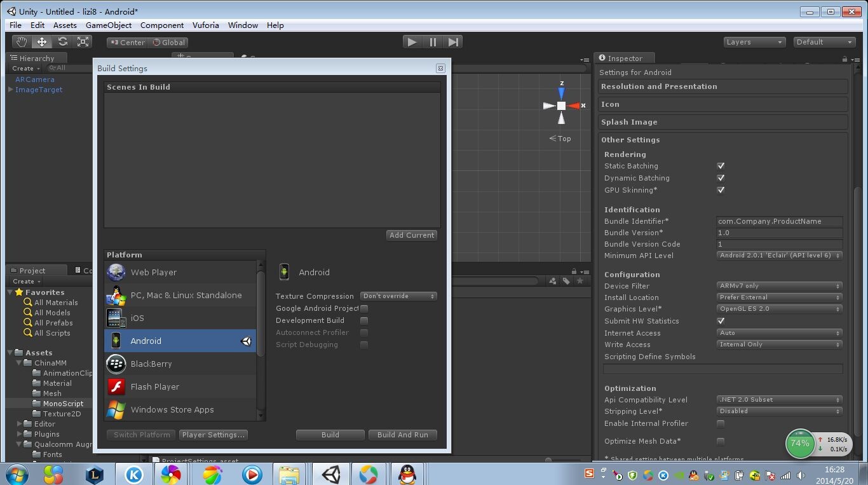Select the Move tool in toolbar
868x485 pixels.
click(x=42, y=42)
